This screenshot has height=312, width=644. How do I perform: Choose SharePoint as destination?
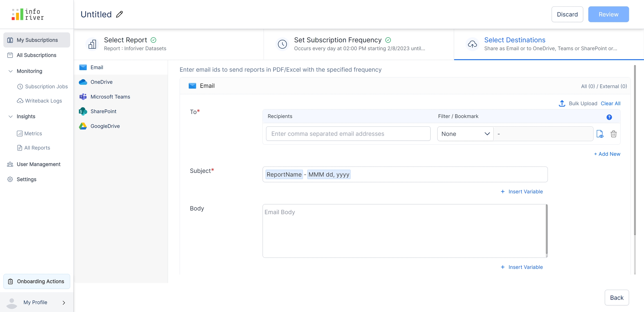pos(103,111)
